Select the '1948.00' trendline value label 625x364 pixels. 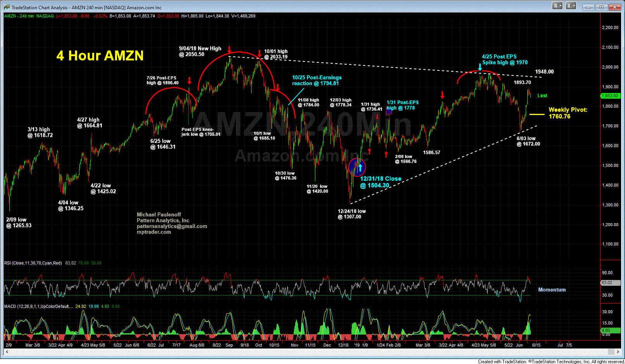coord(544,72)
